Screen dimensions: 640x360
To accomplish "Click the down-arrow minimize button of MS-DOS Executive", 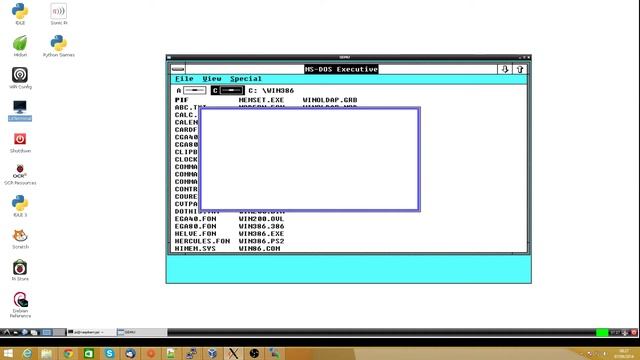I will coord(504,69).
